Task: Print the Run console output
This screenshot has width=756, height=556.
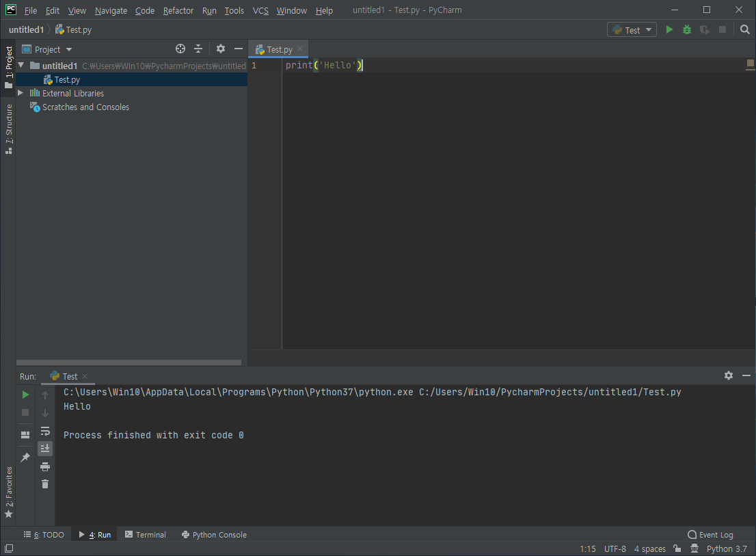Action: coord(45,466)
